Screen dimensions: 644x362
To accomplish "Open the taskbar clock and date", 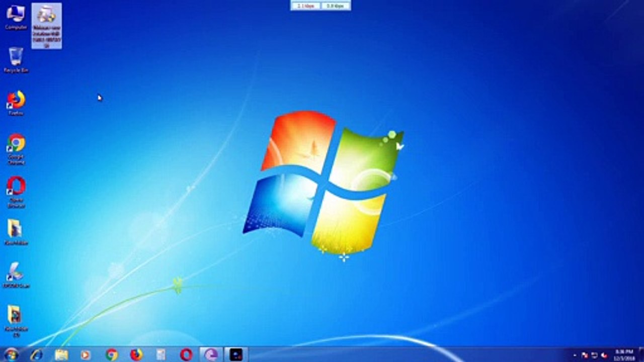I will click(x=624, y=354).
